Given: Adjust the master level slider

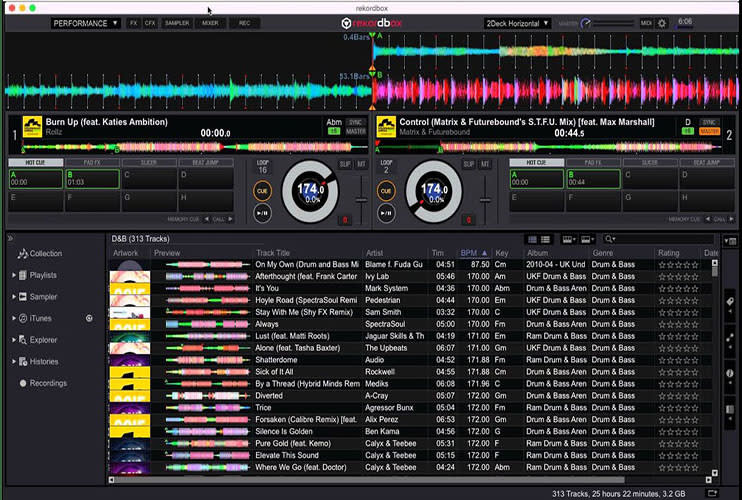Looking at the screenshot, I should pyautogui.click(x=613, y=23).
